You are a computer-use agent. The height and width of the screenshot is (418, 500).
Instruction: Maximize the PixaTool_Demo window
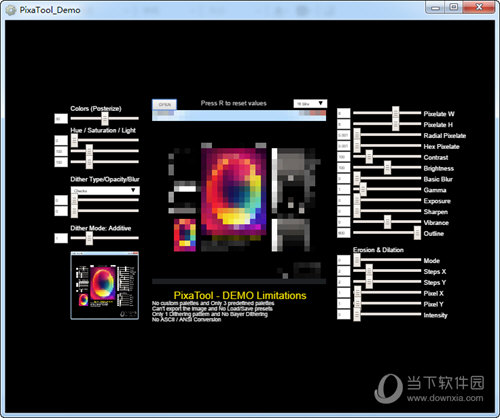(x=454, y=8)
